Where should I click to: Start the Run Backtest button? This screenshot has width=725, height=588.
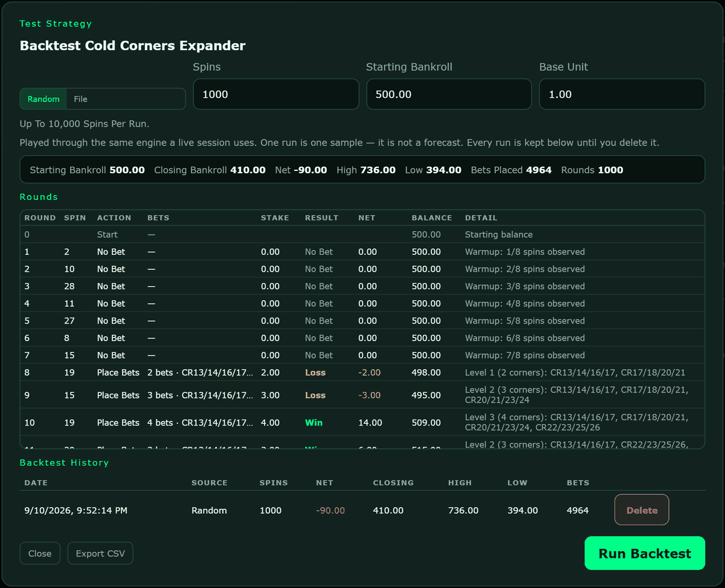645,553
